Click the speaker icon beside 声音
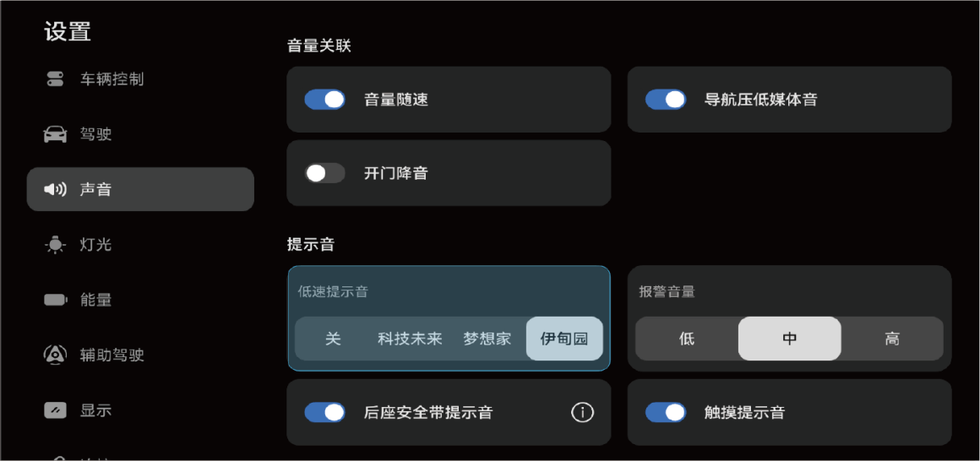The height and width of the screenshot is (461, 980). coord(55,189)
